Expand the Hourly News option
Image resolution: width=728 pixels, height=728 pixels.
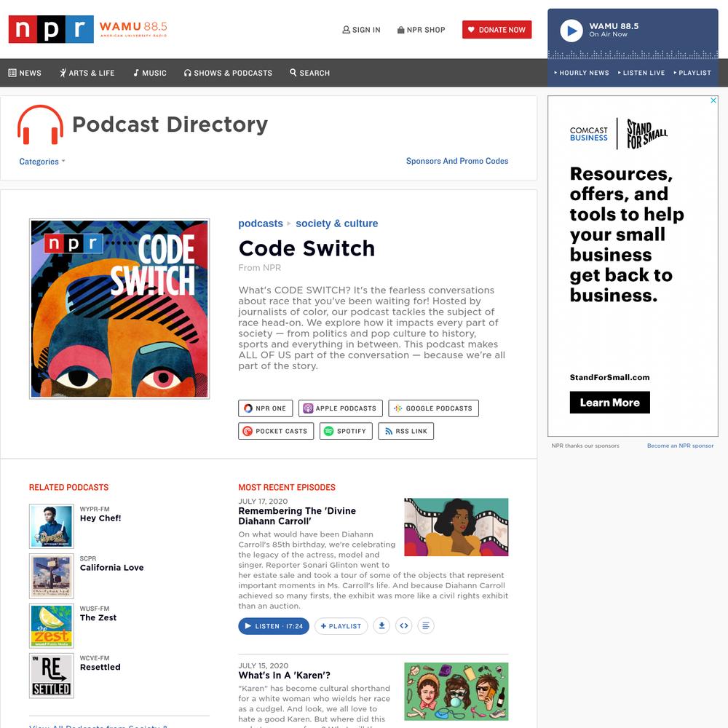coord(581,73)
